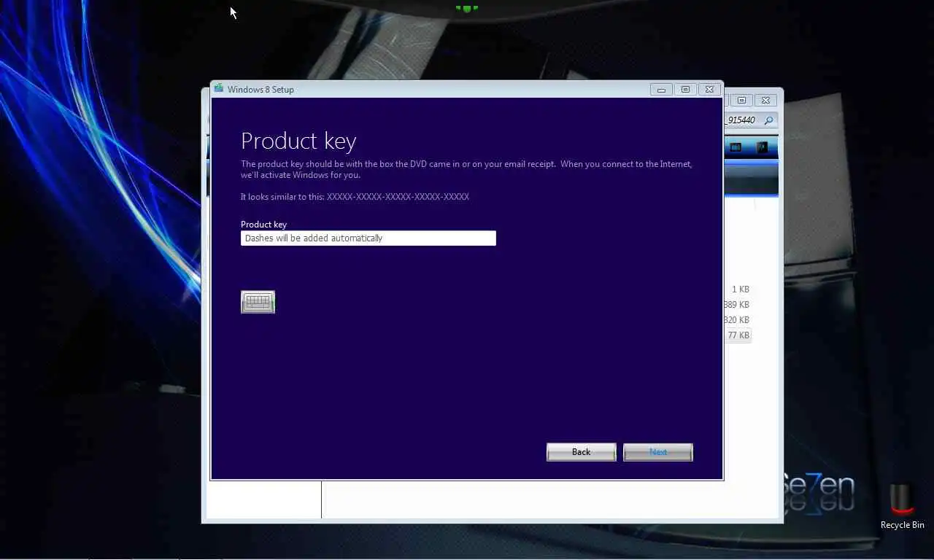Close the background explorer window
934x560 pixels.
[x=765, y=100]
